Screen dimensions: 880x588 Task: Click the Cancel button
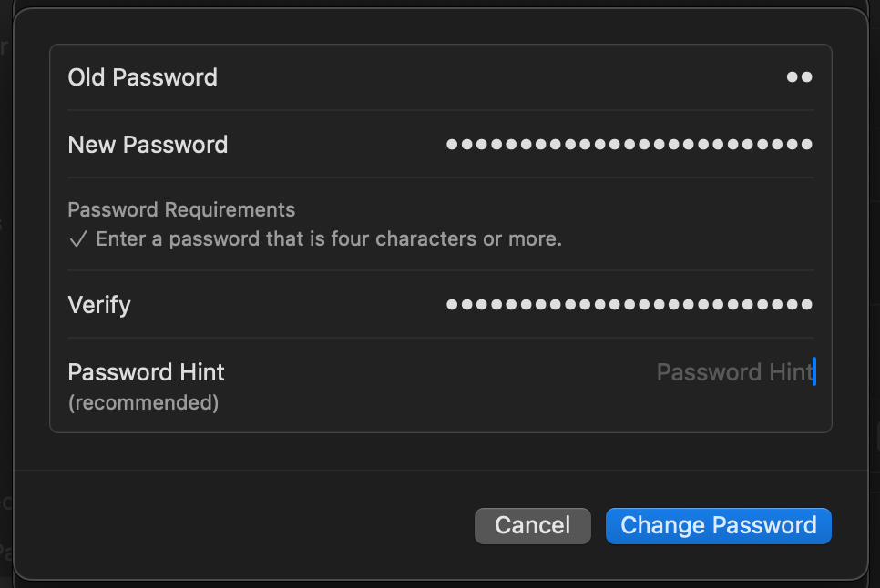tap(533, 525)
